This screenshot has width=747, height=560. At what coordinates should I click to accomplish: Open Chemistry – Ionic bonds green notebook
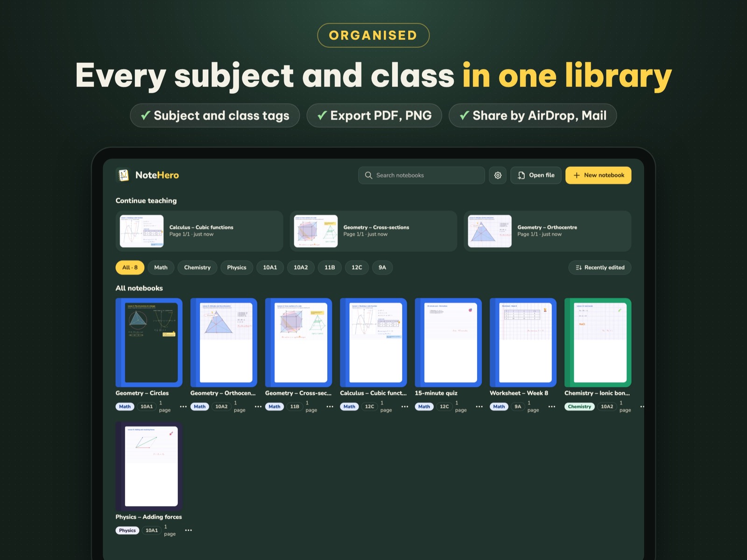pyautogui.click(x=598, y=342)
